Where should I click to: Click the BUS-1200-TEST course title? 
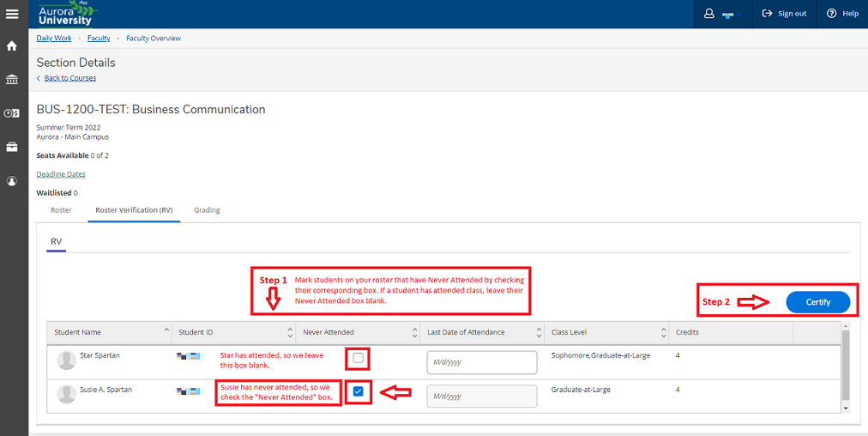[151, 109]
